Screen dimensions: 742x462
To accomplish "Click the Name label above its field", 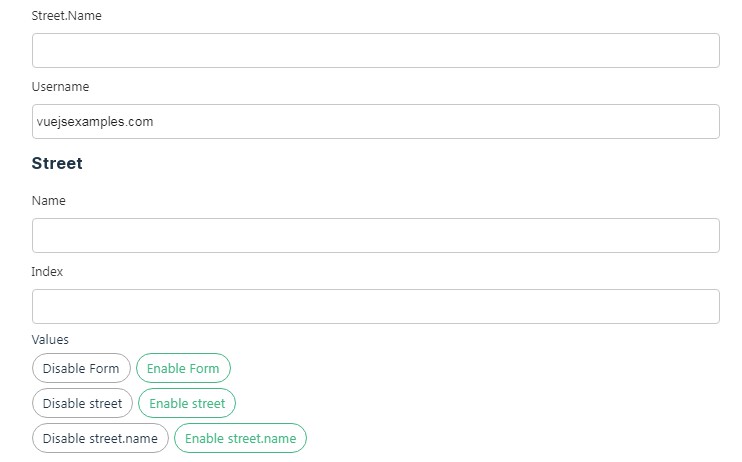I will click(48, 200).
